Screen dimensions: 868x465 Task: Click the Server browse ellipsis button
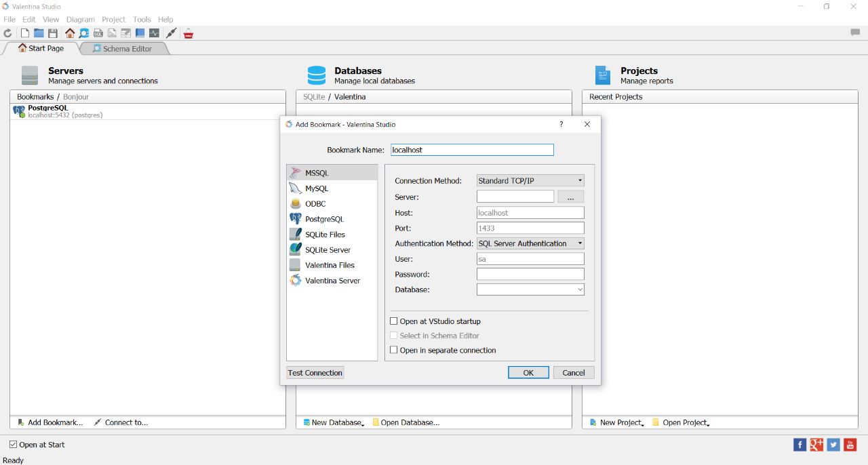571,197
